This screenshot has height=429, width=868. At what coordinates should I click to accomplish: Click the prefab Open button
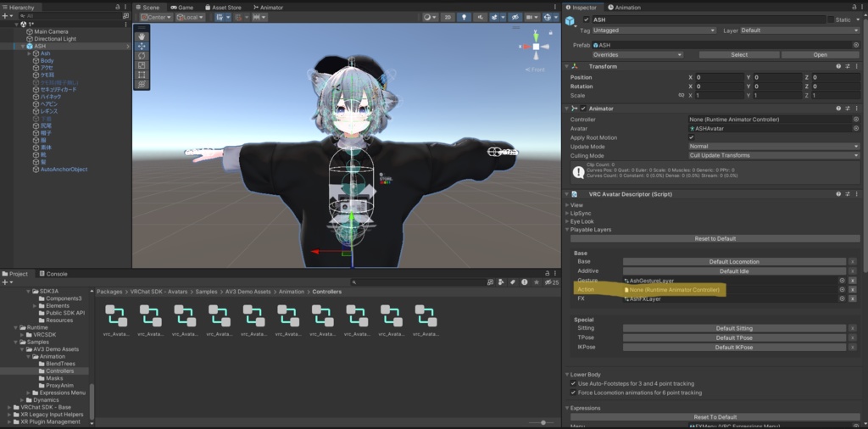pos(821,55)
